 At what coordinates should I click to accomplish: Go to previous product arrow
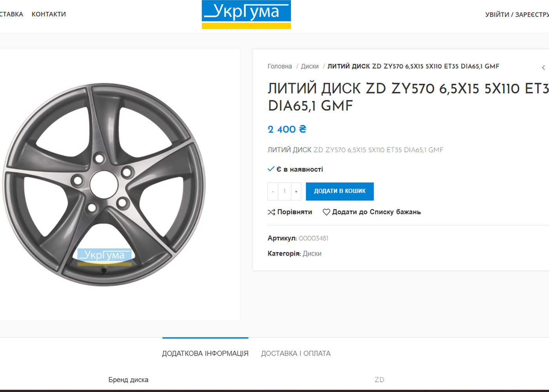tap(544, 68)
